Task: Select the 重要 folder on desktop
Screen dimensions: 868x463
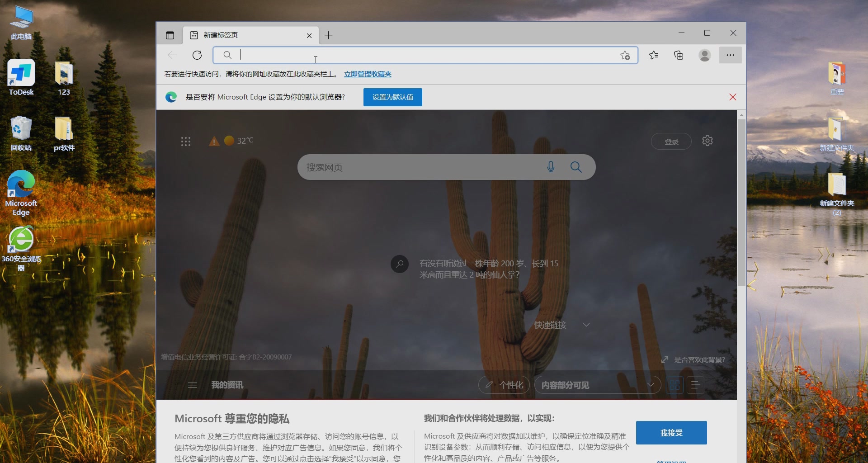Action: [x=837, y=78]
